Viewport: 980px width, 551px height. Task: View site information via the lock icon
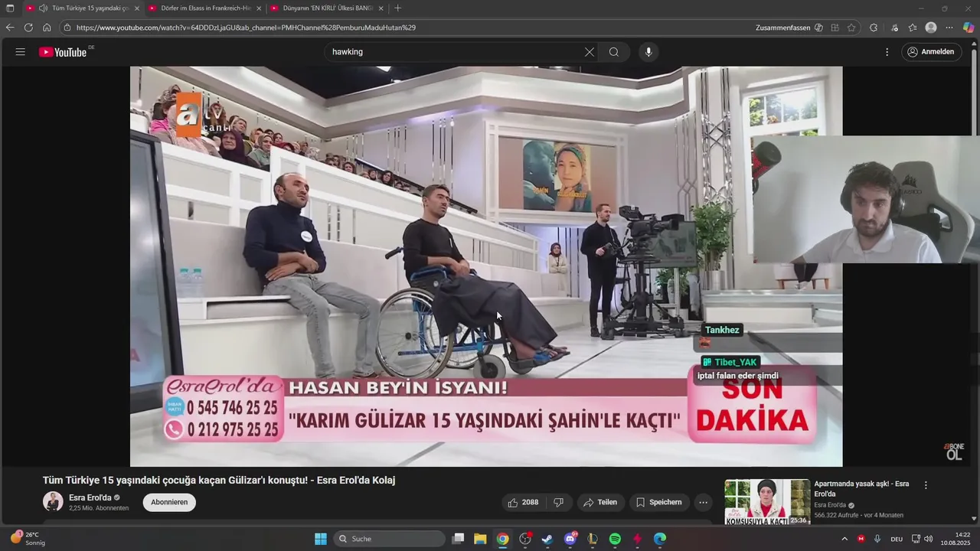click(67, 28)
